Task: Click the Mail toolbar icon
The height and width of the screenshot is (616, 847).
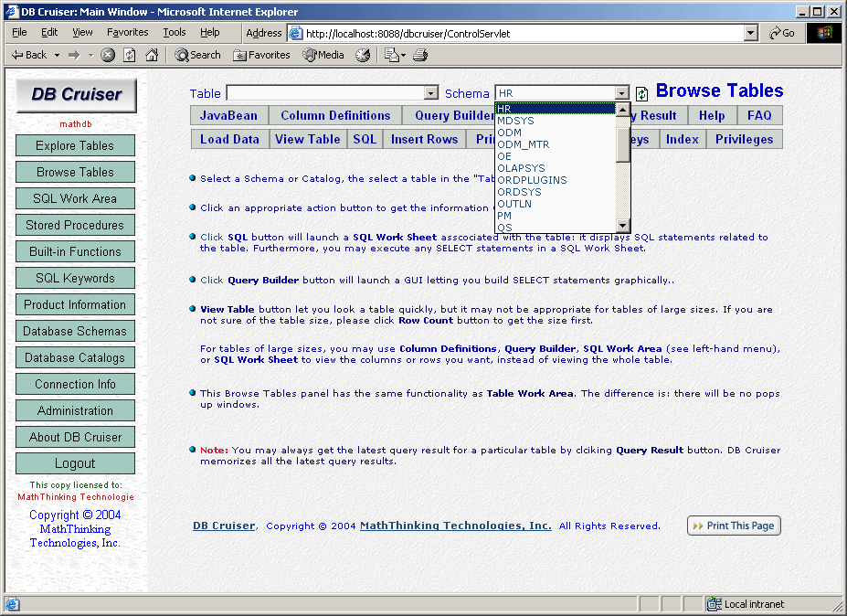Action: (x=391, y=55)
